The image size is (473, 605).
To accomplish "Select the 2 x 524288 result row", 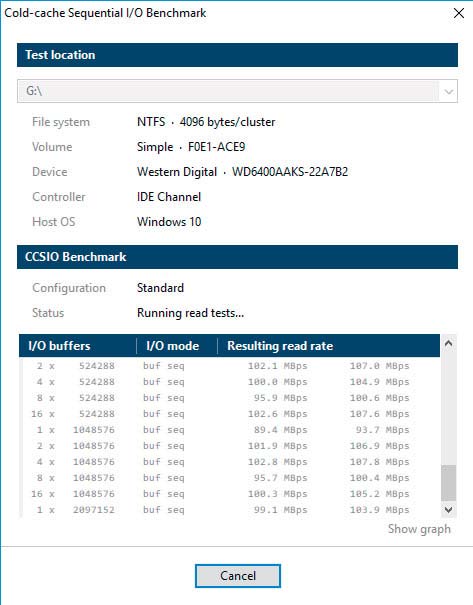I will [230, 366].
